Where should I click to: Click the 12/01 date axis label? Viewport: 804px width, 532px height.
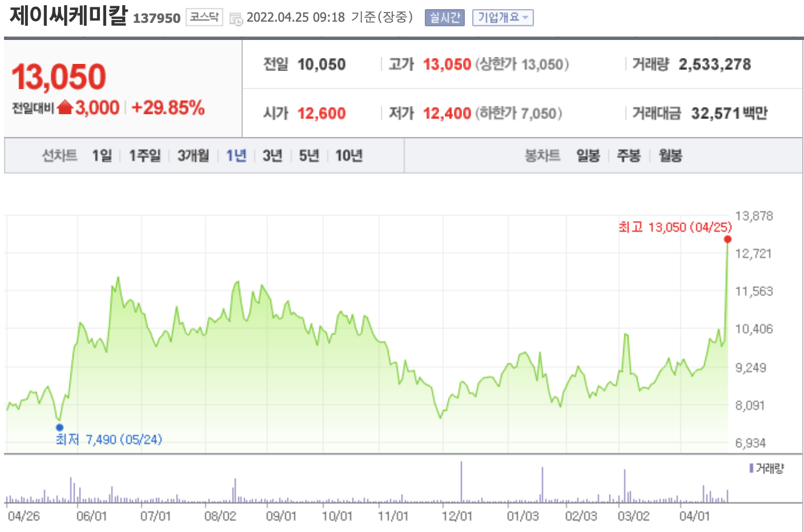(457, 516)
